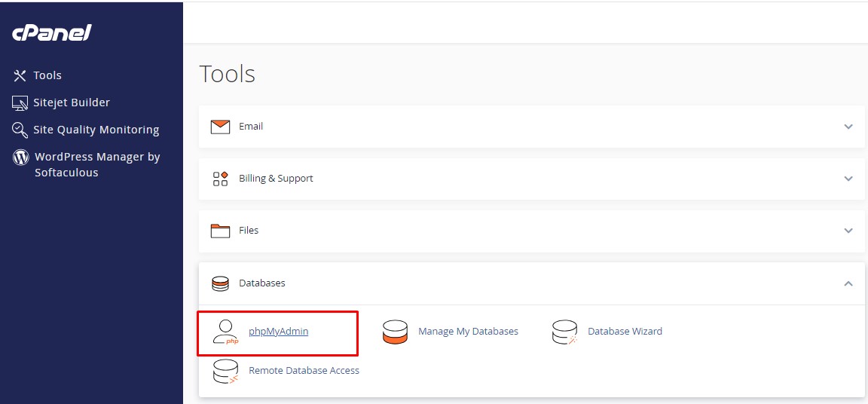868x404 pixels.
Task: Open the phpMyAdmin link
Action: pos(279,332)
